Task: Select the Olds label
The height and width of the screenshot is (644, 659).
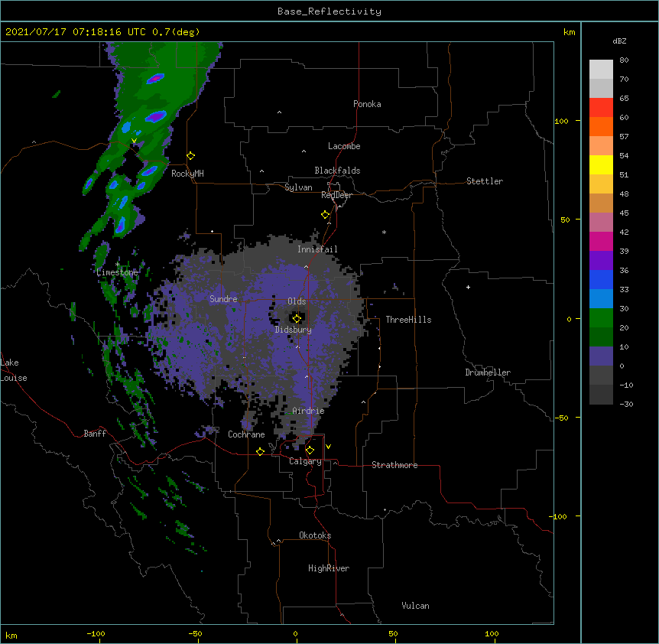Action: (297, 301)
